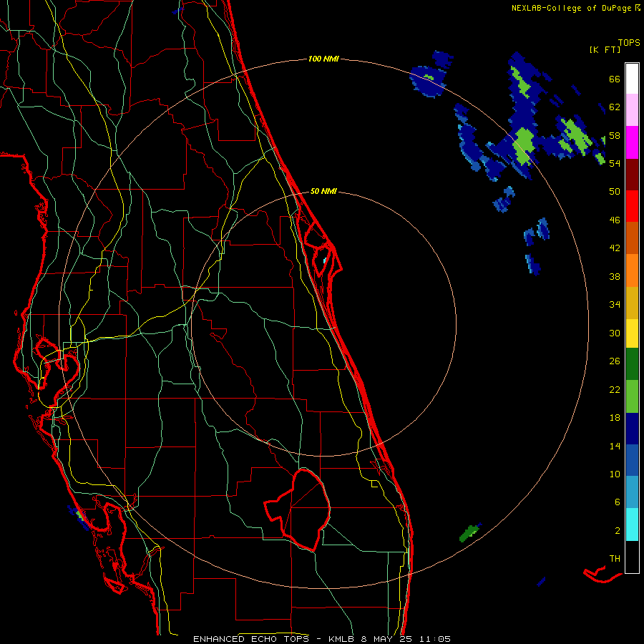Image resolution: width=644 pixels, height=644 pixels.
Task: Click the "26" legend value
Action: 615,361
